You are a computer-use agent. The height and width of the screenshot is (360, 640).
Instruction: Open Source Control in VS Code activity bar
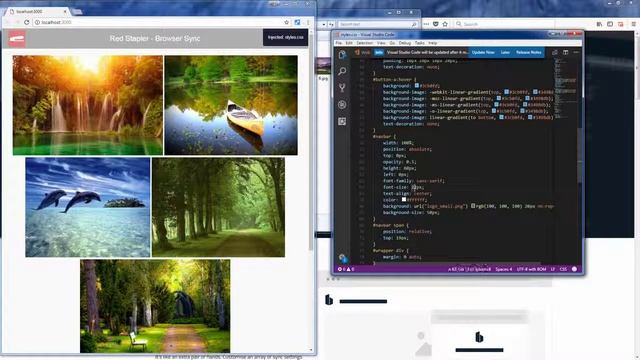coord(342,88)
